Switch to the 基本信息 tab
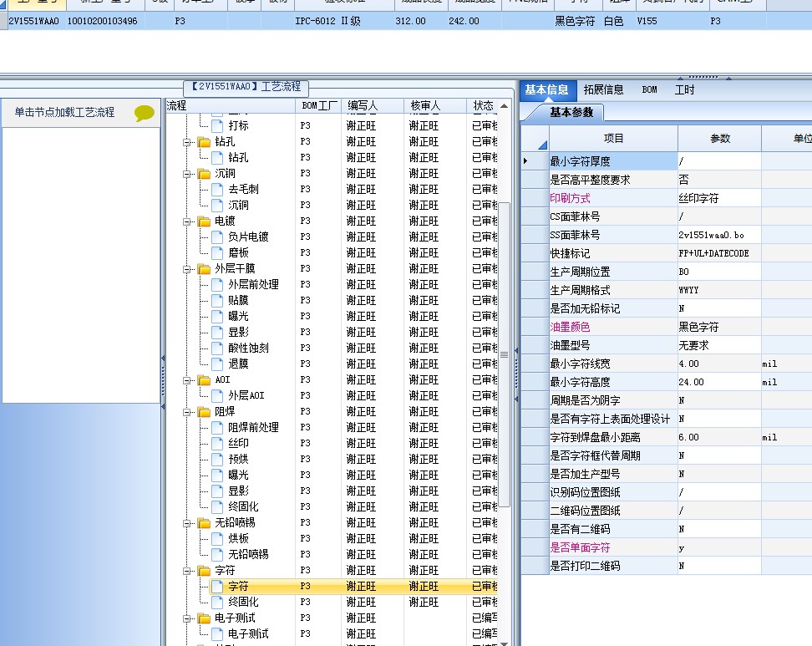Viewport: 812px width, 646px height. [546, 89]
